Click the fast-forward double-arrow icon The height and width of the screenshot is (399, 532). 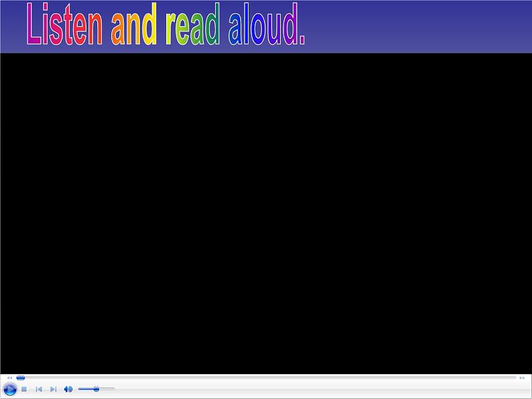pos(522,378)
